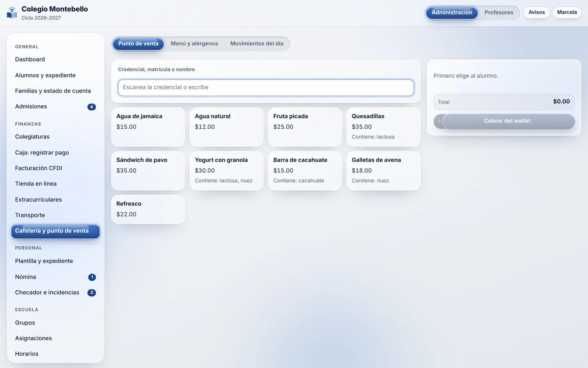This screenshot has height=368, width=588.
Task: Open Plantilla y expediente
Action: pyautogui.click(x=55, y=261)
